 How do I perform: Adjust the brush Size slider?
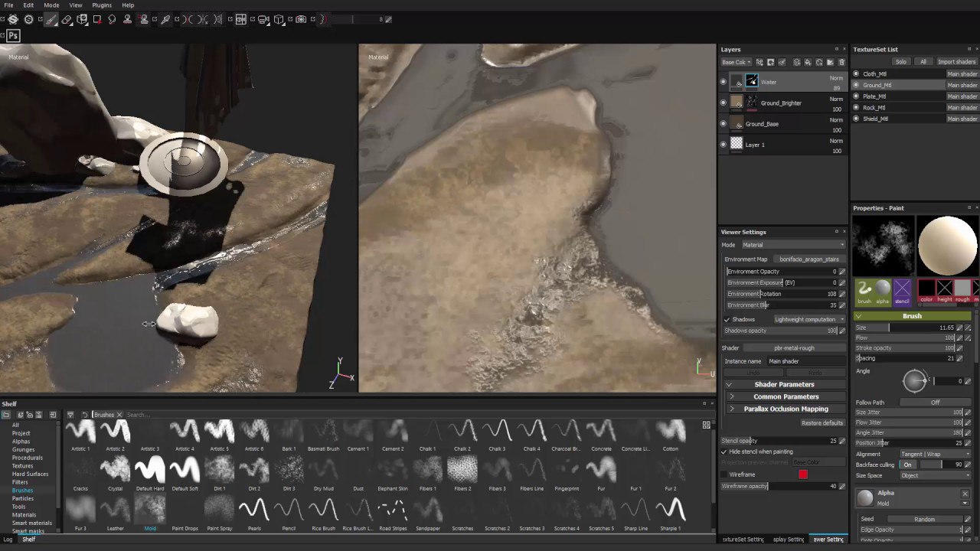[x=905, y=328]
